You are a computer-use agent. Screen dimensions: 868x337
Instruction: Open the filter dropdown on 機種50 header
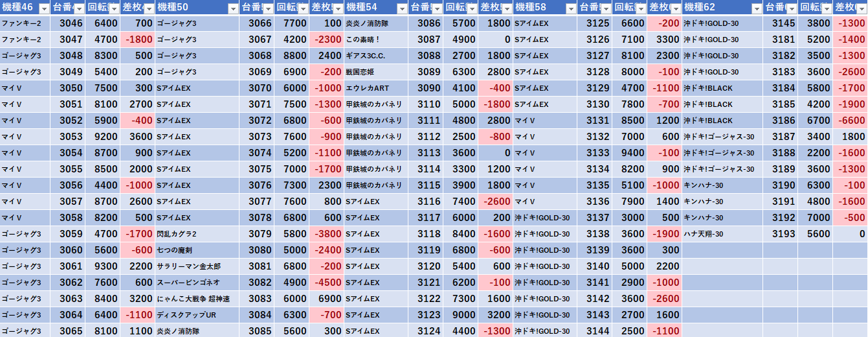232,8
